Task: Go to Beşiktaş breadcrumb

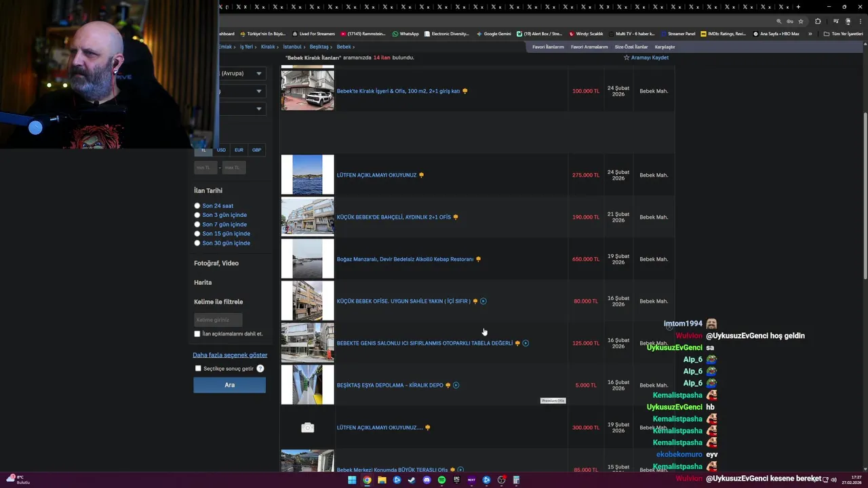Action: 319,47
